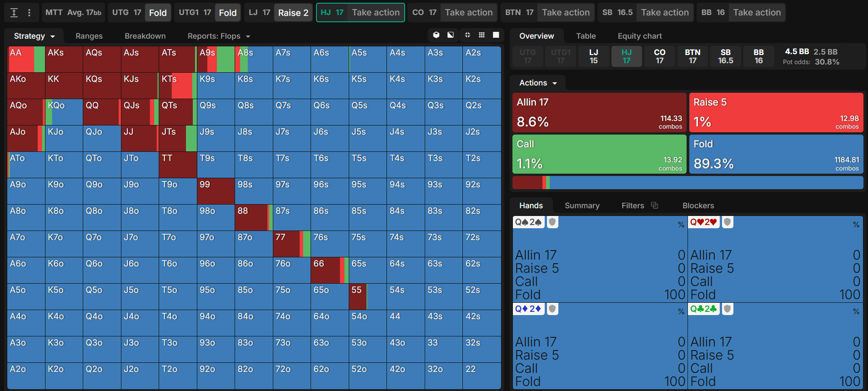
Task: Click the shield icon next to Q♠2♠
Action: [552, 222]
